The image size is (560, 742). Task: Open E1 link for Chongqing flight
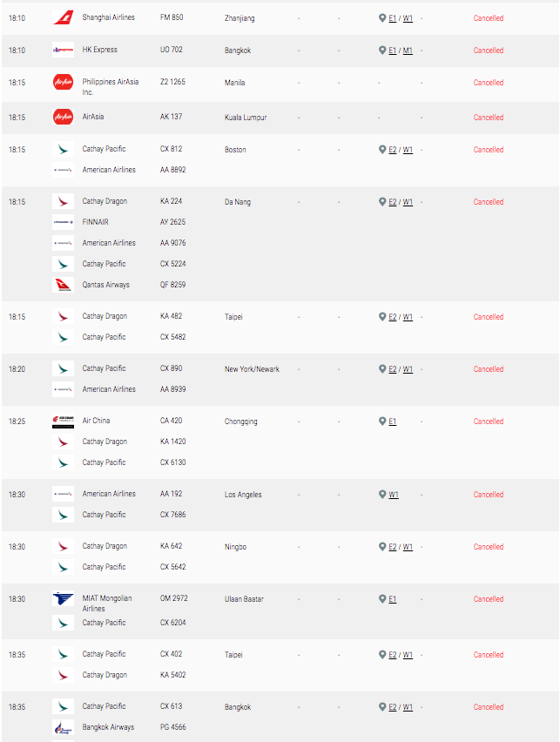[393, 422]
